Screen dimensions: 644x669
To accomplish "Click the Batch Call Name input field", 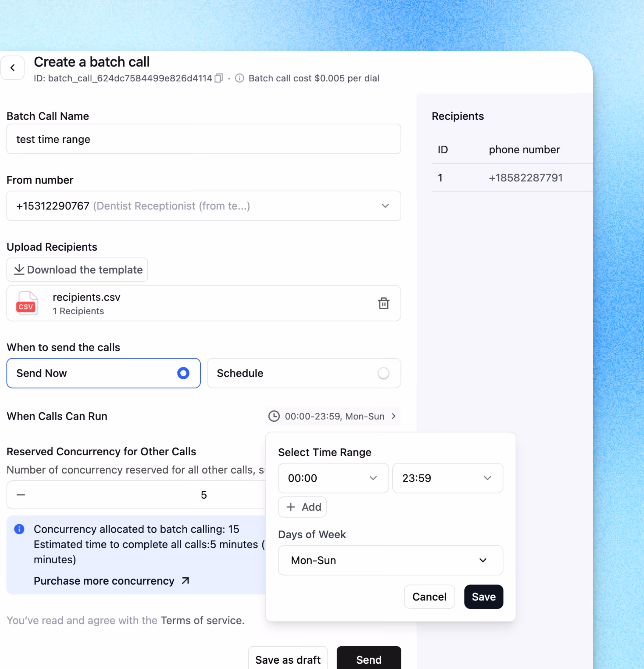I will pyautogui.click(x=204, y=139).
